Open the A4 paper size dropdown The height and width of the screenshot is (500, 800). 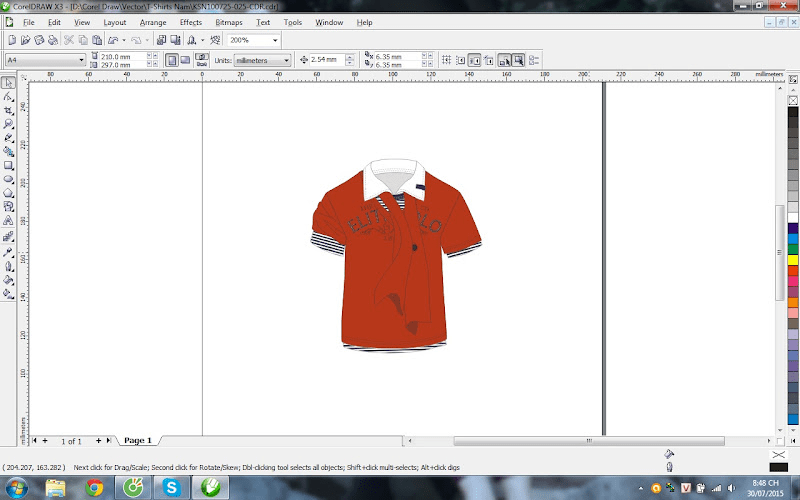(81, 60)
